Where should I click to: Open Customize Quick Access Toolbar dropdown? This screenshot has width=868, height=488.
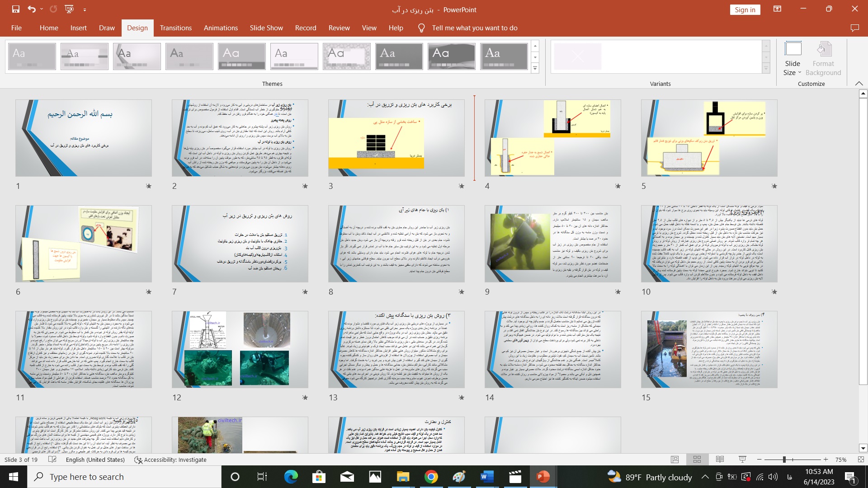click(x=85, y=9)
